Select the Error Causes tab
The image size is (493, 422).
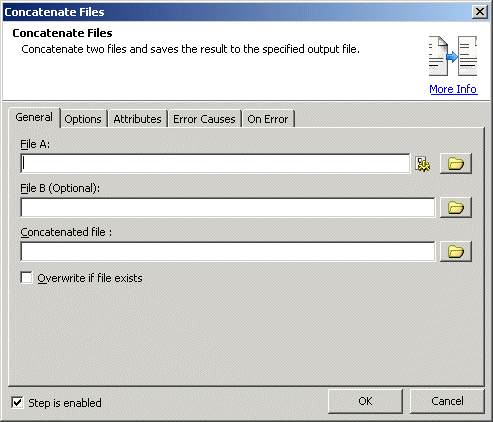click(204, 119)
